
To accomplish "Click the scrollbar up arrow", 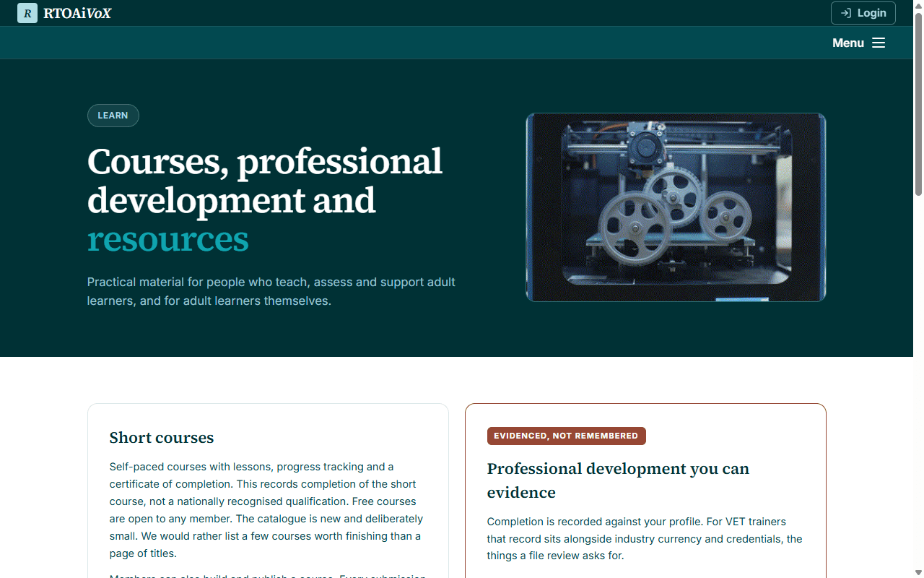I will click(x=918, y=5).
